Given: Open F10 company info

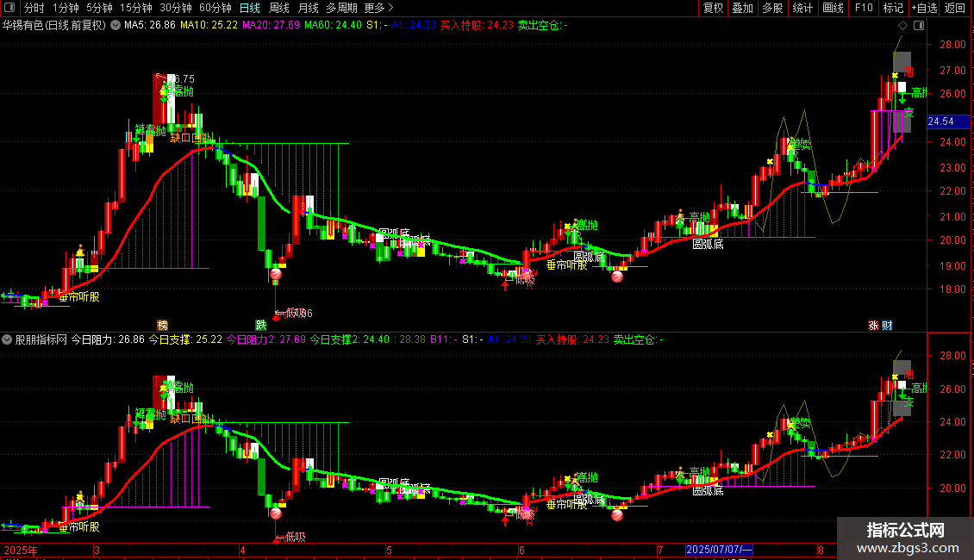Looking at the screenshot, I should 864,8.
